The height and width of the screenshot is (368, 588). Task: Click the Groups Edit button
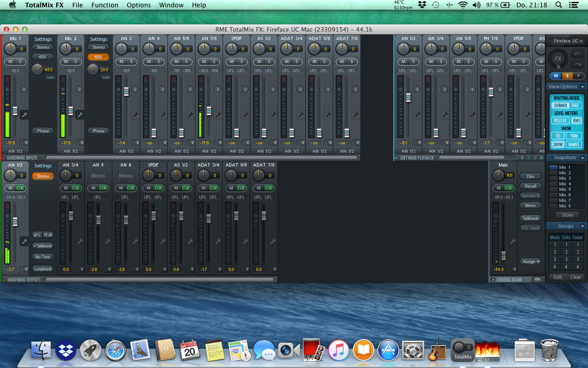point(558,277)
